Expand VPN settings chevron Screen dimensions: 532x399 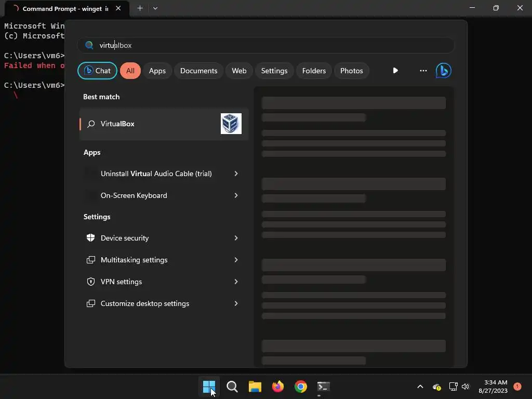pos(236,282)
